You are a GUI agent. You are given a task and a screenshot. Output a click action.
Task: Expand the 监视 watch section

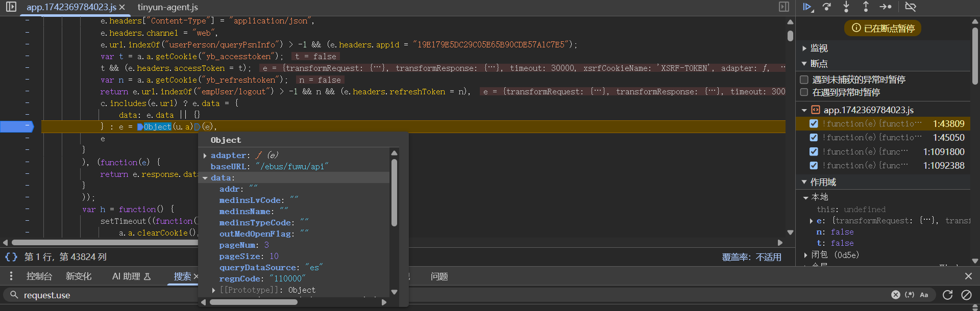(804, 48)
